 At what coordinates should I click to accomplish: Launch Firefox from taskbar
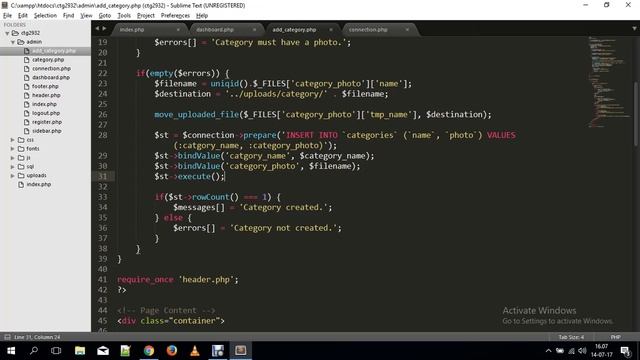172,351
